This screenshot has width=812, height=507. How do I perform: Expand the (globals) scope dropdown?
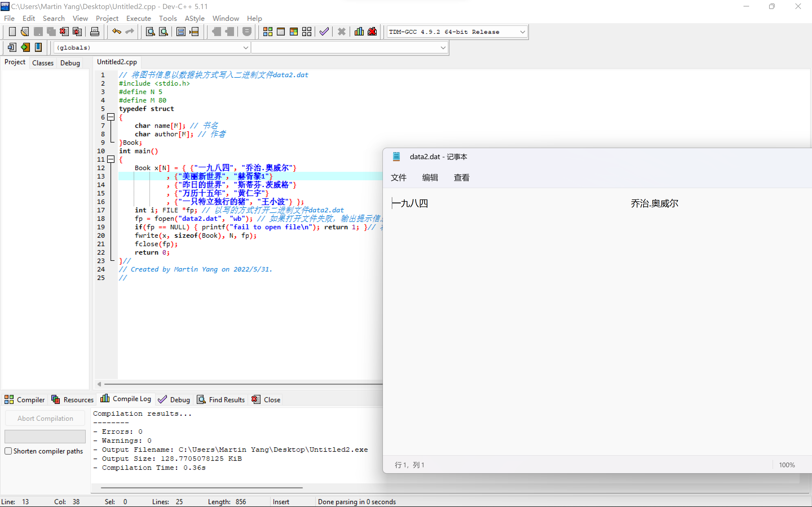245,48
